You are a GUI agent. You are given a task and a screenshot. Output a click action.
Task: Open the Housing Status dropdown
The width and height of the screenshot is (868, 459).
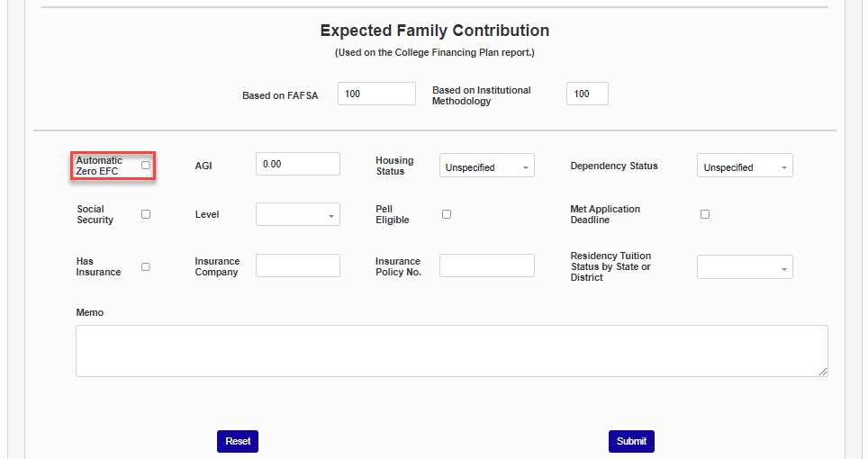coord(486,166)
